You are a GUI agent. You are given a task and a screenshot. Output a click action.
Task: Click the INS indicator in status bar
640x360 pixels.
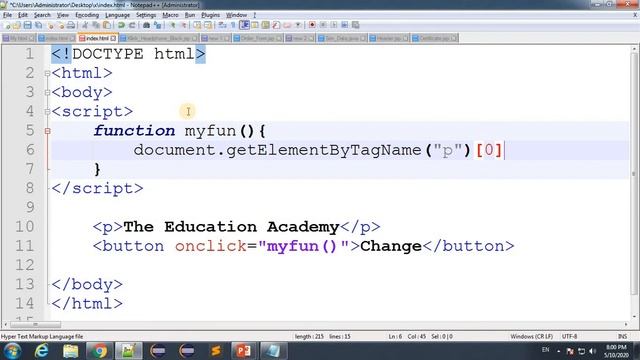(622, 336)
